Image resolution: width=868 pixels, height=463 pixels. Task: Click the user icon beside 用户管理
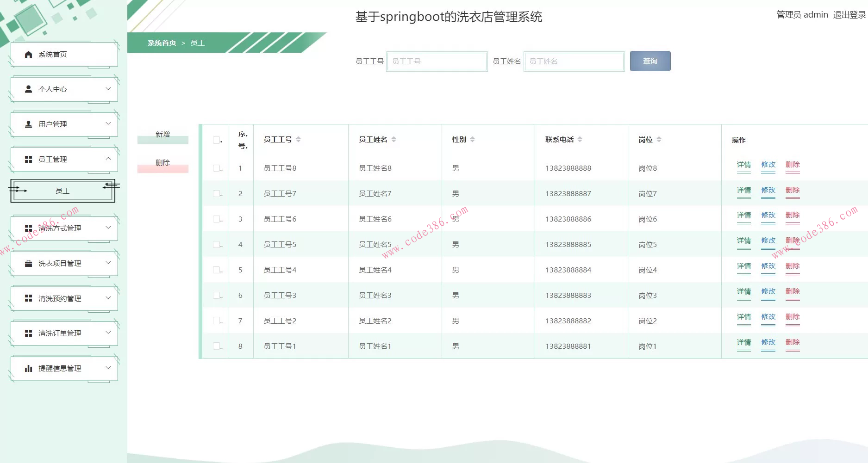(x=28, y=124)
